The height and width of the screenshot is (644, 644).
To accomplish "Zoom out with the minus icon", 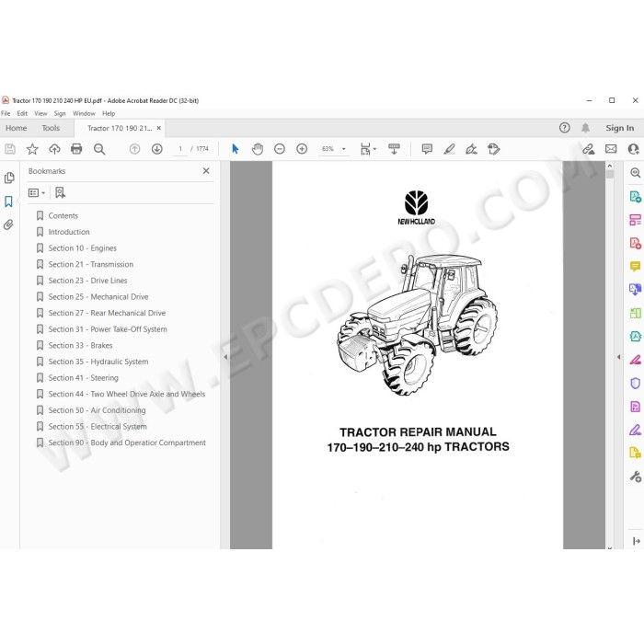I will (280, 149).
